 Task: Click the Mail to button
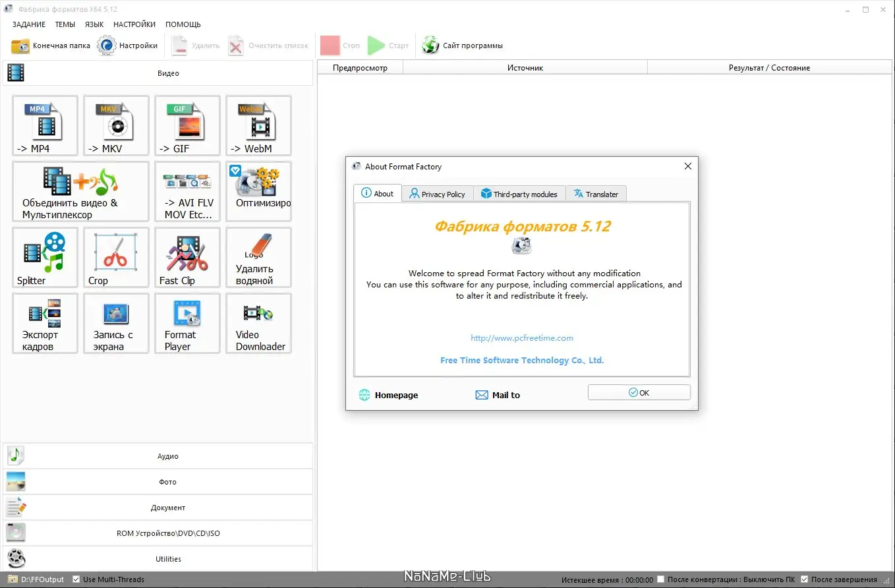click(498, 395)
